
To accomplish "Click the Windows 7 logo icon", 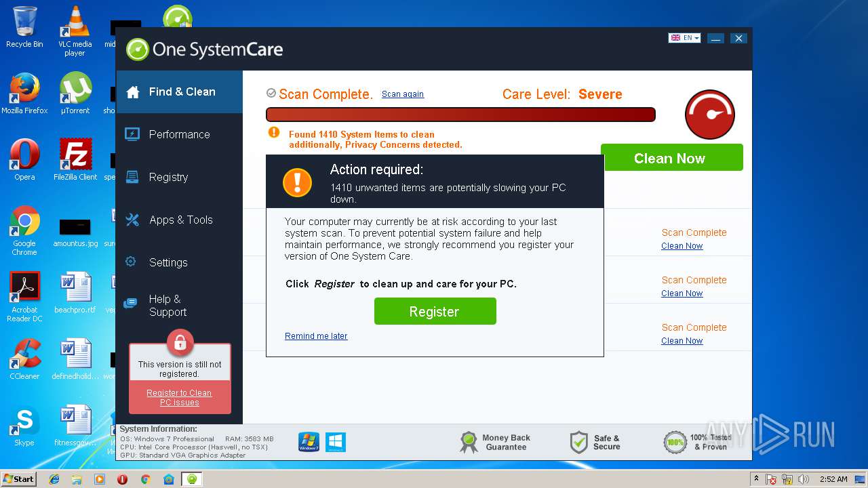I will tap(309, 442).
